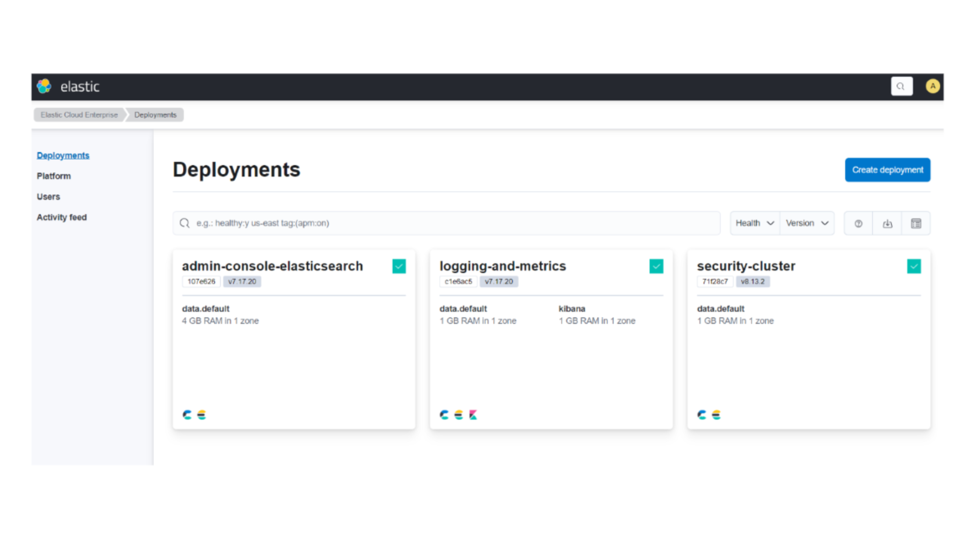Open Activity feed in the sidebar

point(62,217)
